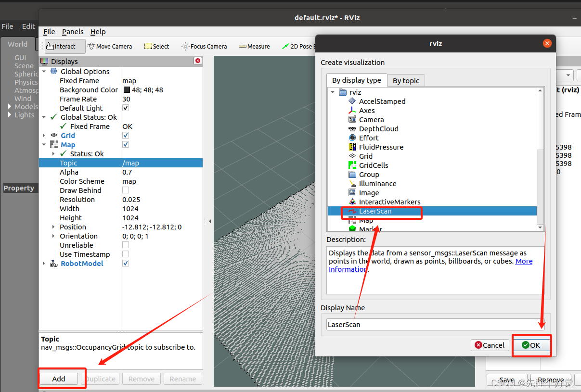
Task: Choose the GridCells display icon
Action: pos(352,165)
